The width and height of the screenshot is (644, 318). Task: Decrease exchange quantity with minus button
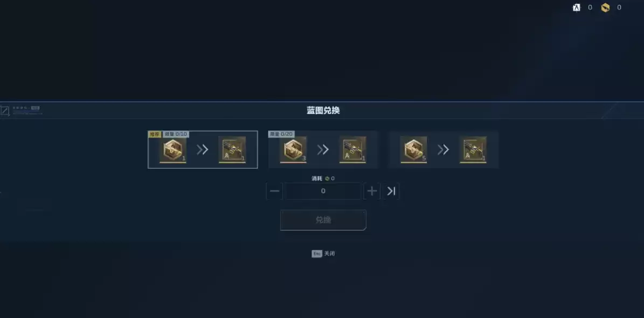(x=274, y=191)
